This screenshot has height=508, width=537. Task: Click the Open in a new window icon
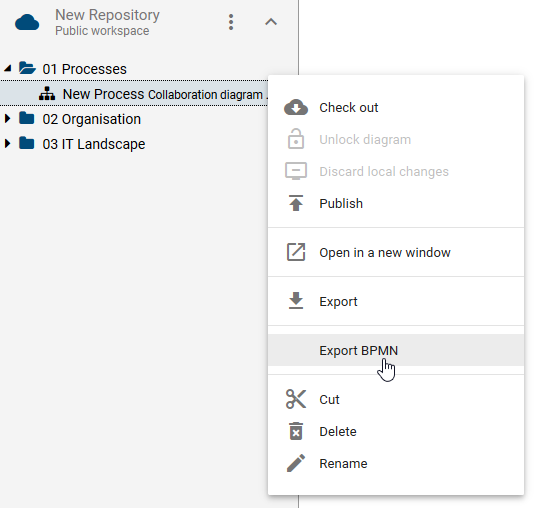point(296,252)
